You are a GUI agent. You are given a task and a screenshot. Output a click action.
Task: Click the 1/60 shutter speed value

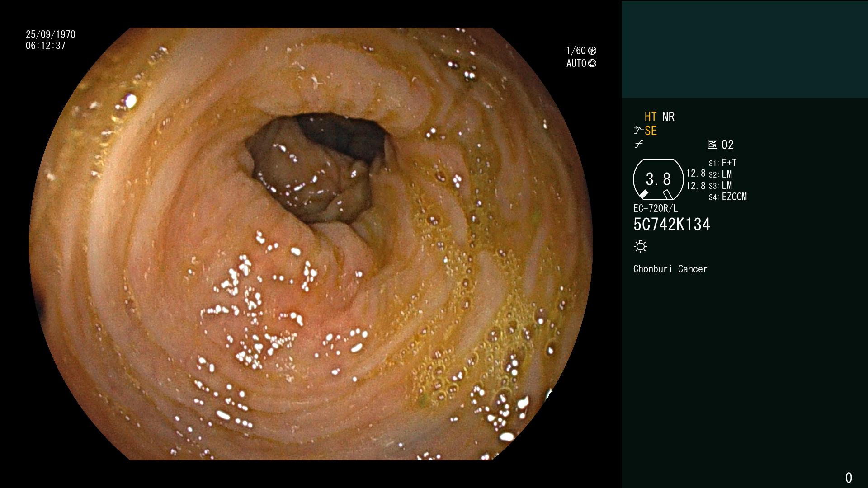point(576,51)
